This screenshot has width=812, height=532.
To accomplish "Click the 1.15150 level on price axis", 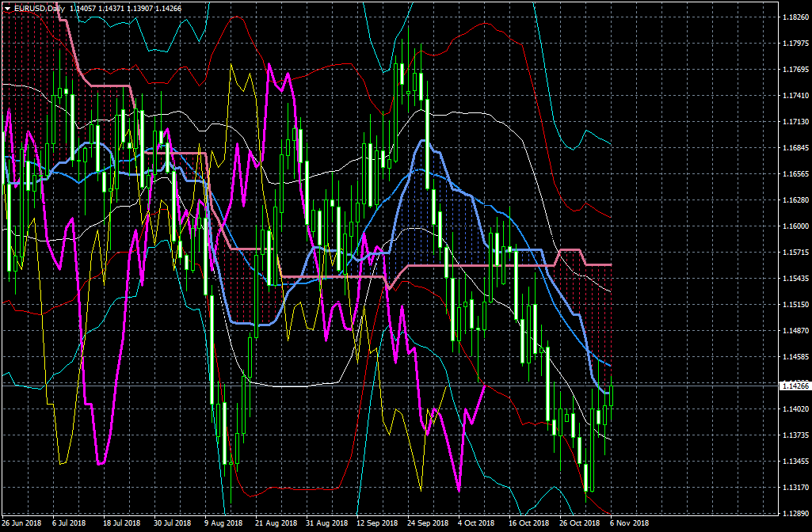I will (x=795, y=305).
